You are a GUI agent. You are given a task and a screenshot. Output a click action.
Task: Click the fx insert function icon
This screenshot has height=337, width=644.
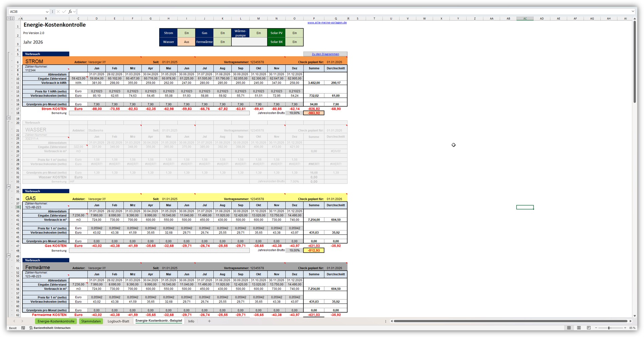pyautogui.click(x=70, y=12)
